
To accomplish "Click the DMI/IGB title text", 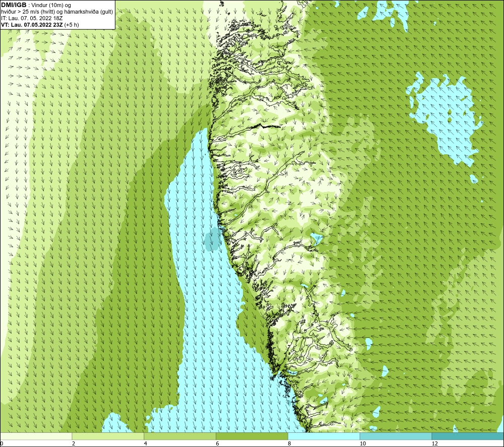I will pyautogui.click(x=14, y=5).
